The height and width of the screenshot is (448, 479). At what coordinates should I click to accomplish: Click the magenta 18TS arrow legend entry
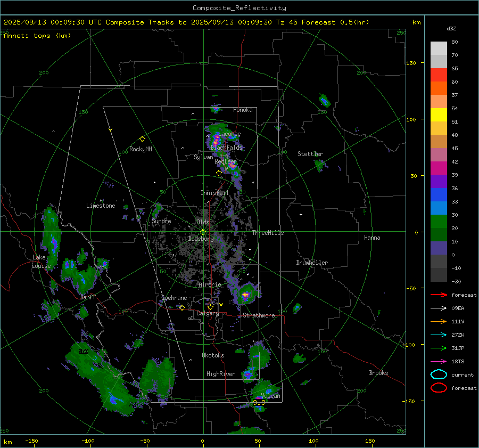pyautogui.click(x=439, y=362)
